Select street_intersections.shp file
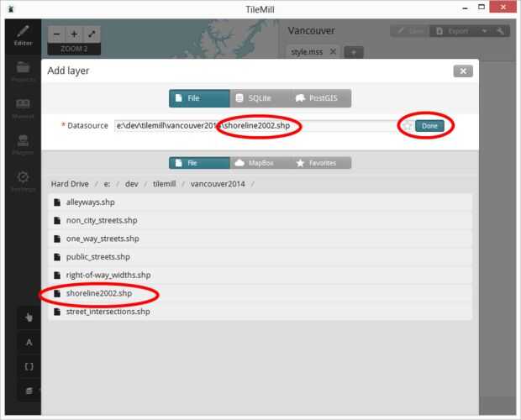Screen dimensions: 521x420 tap(260, 312)
